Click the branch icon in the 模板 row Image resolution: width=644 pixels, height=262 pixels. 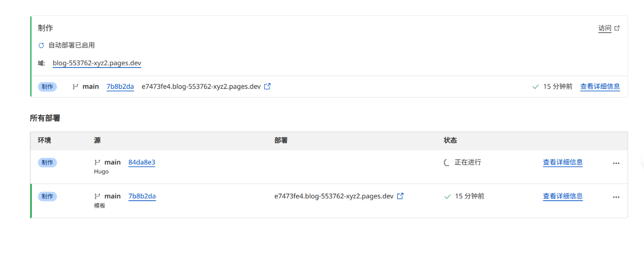click(97, 196)
